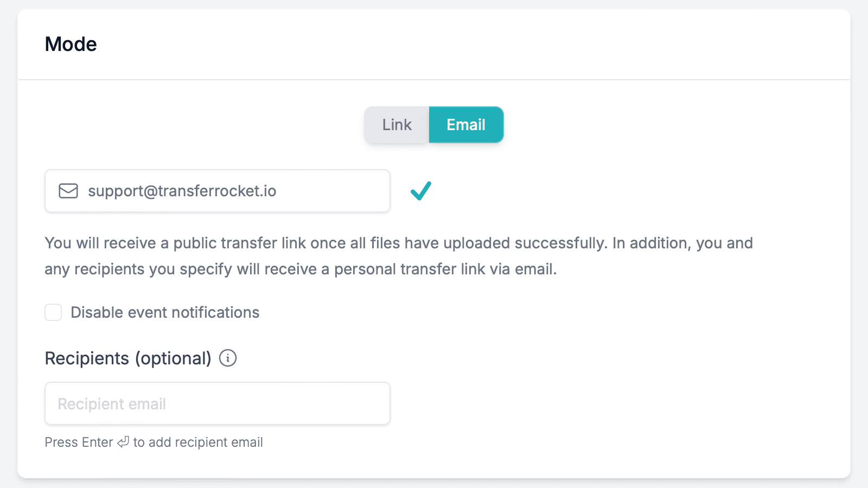
Task: Click the 'Press Enter to add recipient email' hint
Action: (154, 442)
